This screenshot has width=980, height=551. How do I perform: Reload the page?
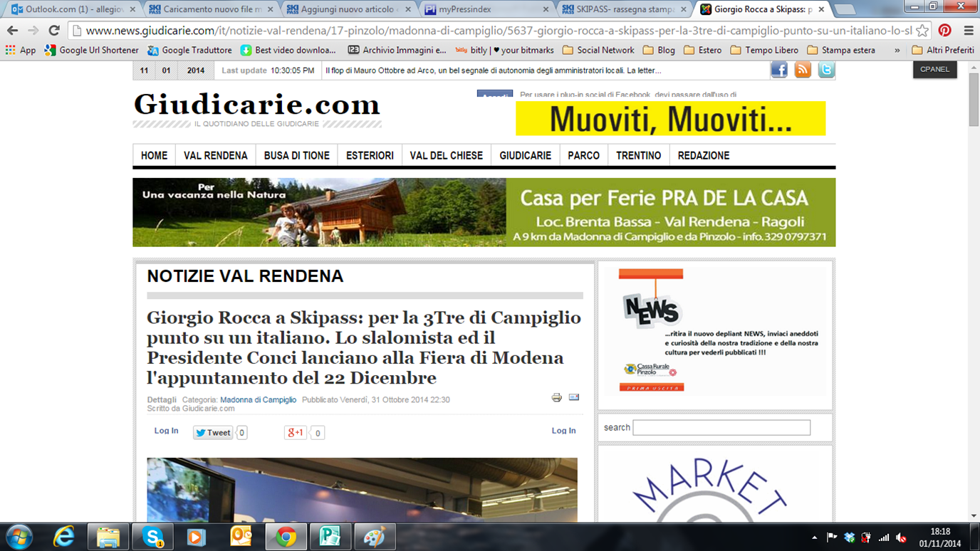54,31
